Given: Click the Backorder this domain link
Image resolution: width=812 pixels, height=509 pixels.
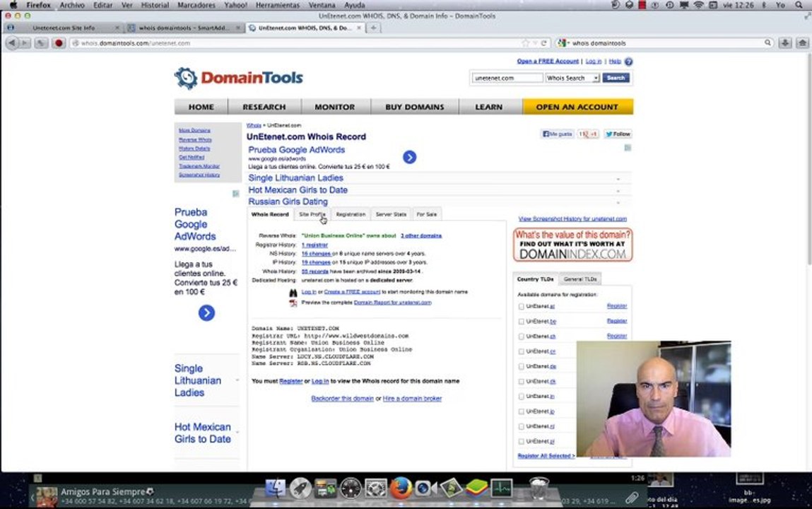Looking at the screenshot, I should coord(342,398).
